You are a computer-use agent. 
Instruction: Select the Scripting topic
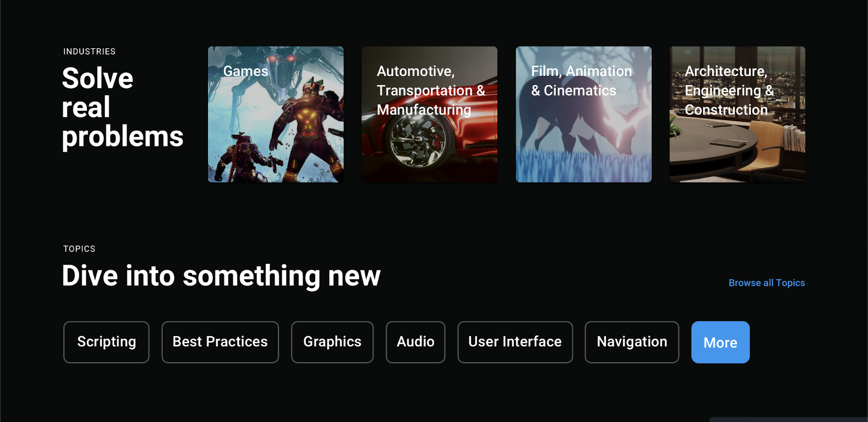click(x=106, y=342)
